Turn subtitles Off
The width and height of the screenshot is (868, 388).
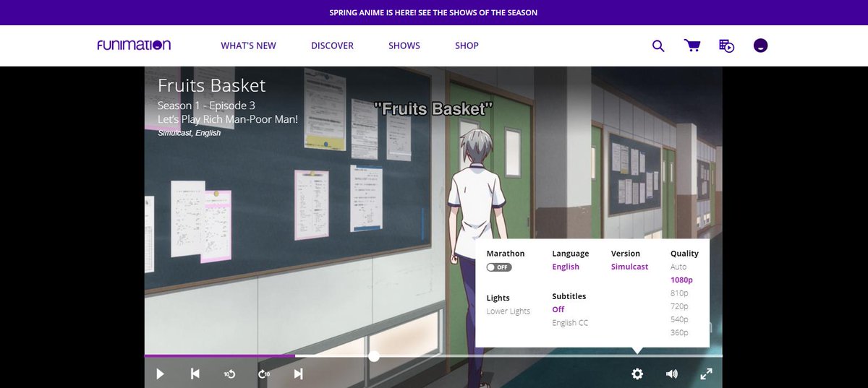558,309
